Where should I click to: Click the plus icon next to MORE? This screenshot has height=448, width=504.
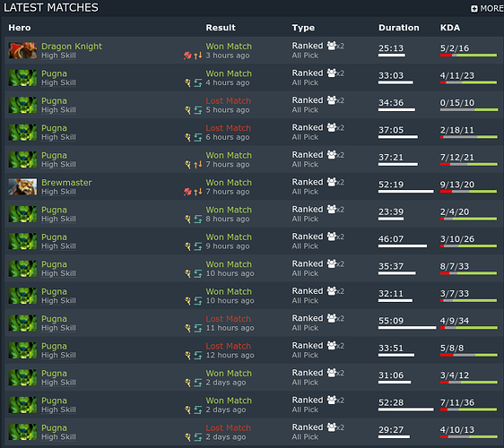pyautogui.click(x=474, y=9)
